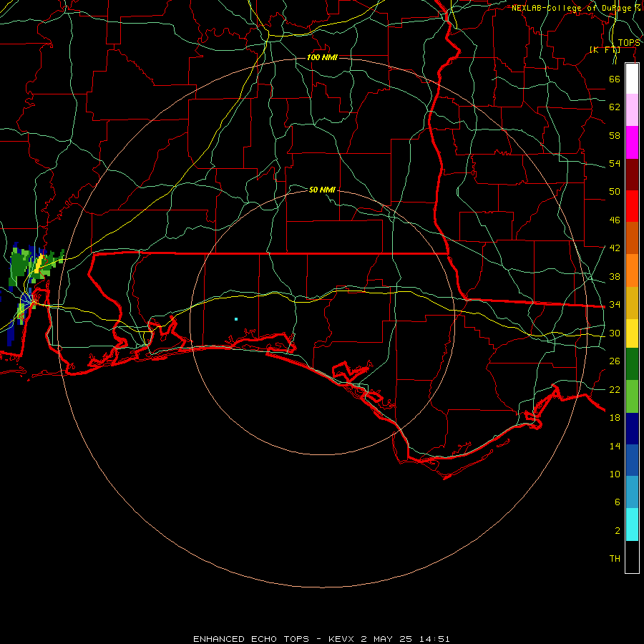Click the 'ENHANCED ECHO TOPS' product title
Screen dimensions: 644x644
click(251, 639)
